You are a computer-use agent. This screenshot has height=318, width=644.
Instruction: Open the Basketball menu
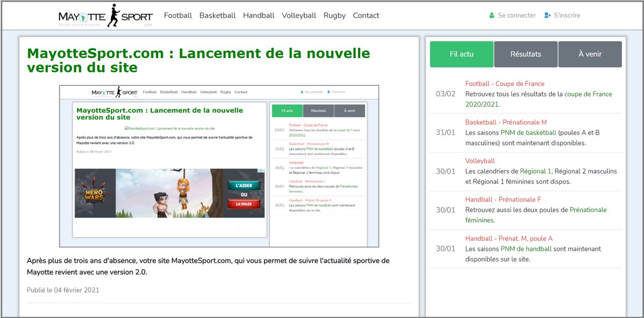coord(217,16)
